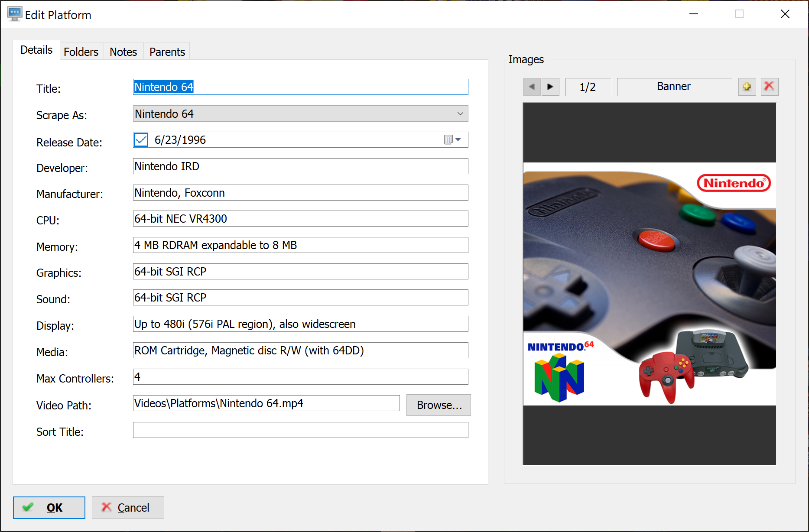Click the Video Path text field

coord(266,403)
